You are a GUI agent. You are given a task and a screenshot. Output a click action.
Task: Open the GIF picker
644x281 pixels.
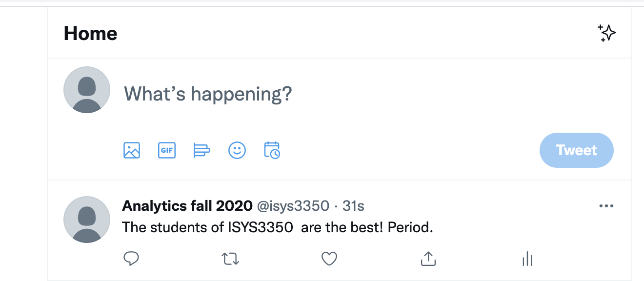[167, 150]
